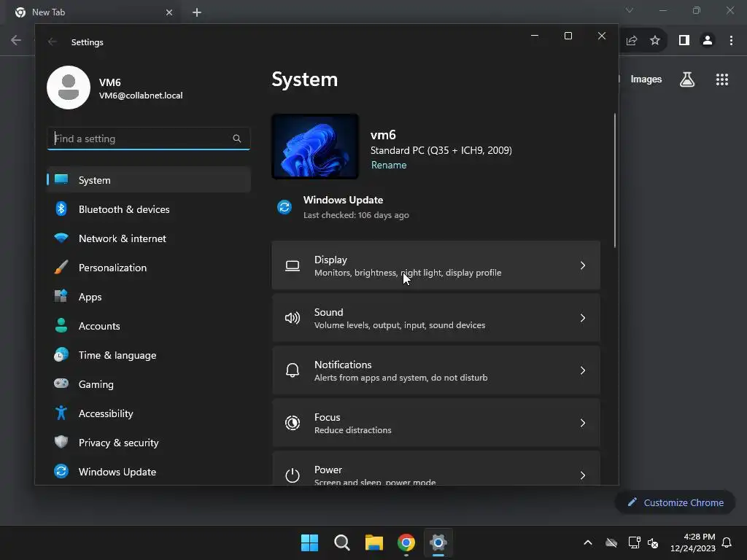Expand the Power settings chevron

(583, 475)
